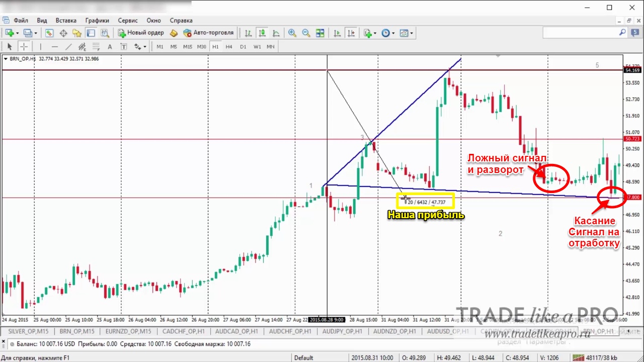
Task: Open the Вставка menu
Action: [x=66, y=21]
